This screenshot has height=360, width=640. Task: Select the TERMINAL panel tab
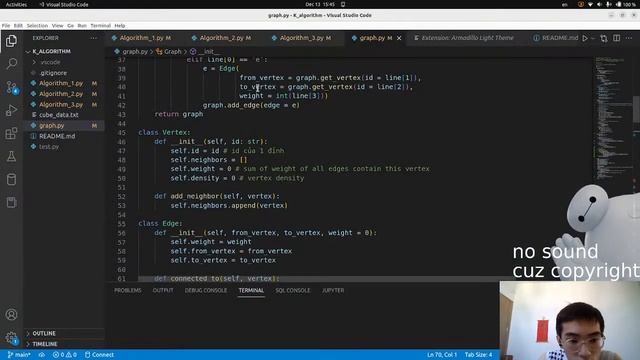tap(251, 291)
